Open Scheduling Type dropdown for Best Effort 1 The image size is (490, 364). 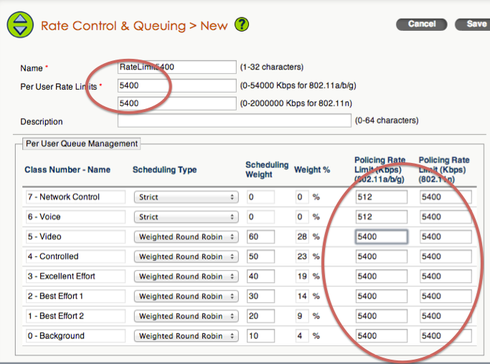(186, 296)
